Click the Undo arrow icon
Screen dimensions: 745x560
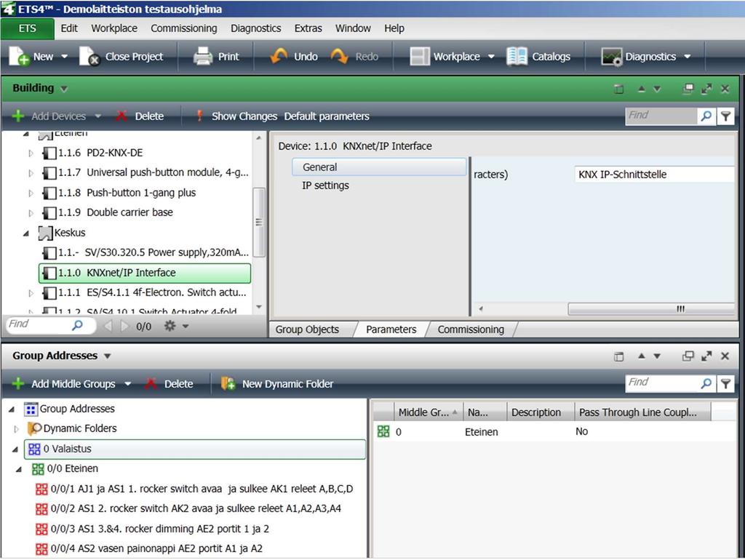click(279, 56)
